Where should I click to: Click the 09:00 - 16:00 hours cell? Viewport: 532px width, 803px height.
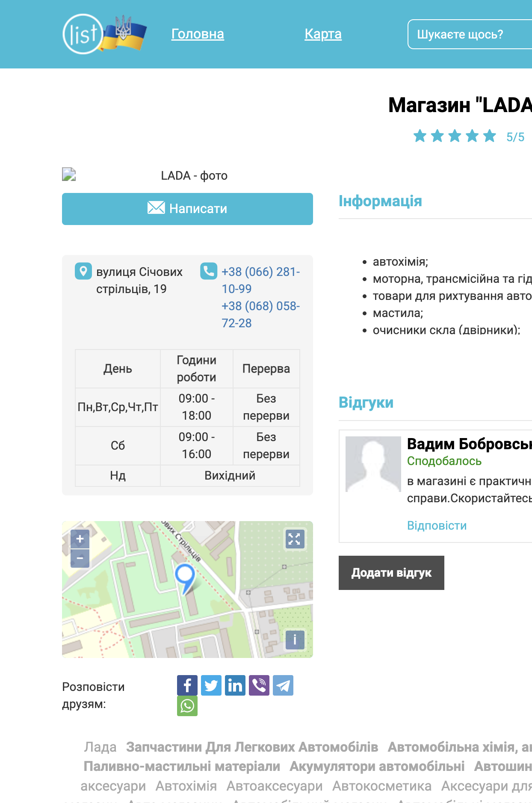[x=197, y=446]
